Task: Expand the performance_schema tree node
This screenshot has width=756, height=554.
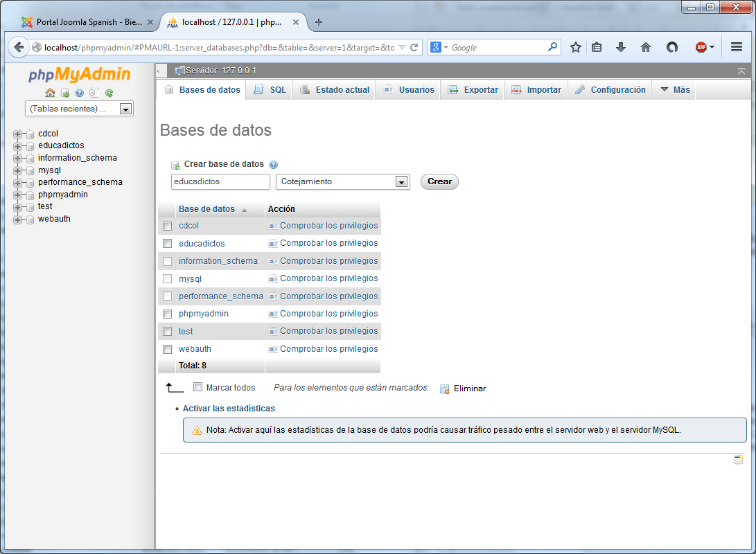Action: 17,183
